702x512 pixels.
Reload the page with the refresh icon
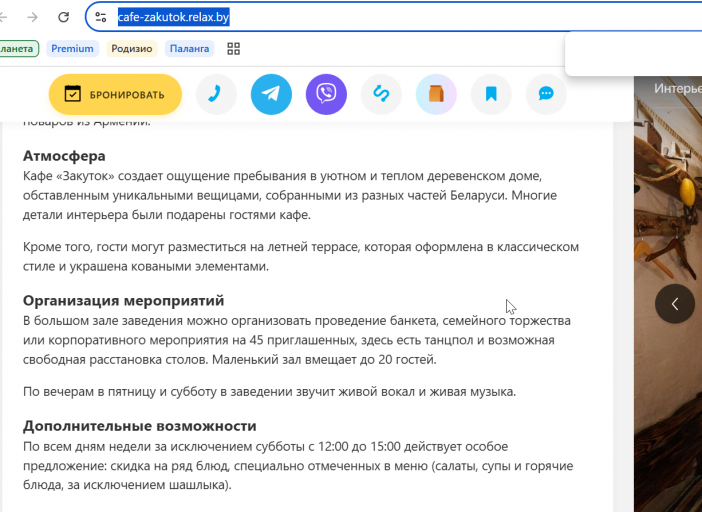64,17
